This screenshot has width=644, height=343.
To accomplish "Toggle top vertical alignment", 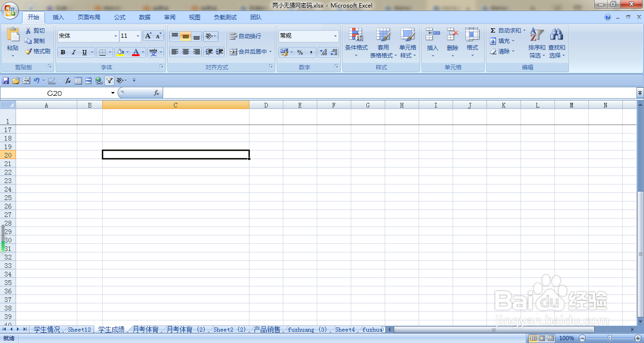I will [x=175, y=36].
